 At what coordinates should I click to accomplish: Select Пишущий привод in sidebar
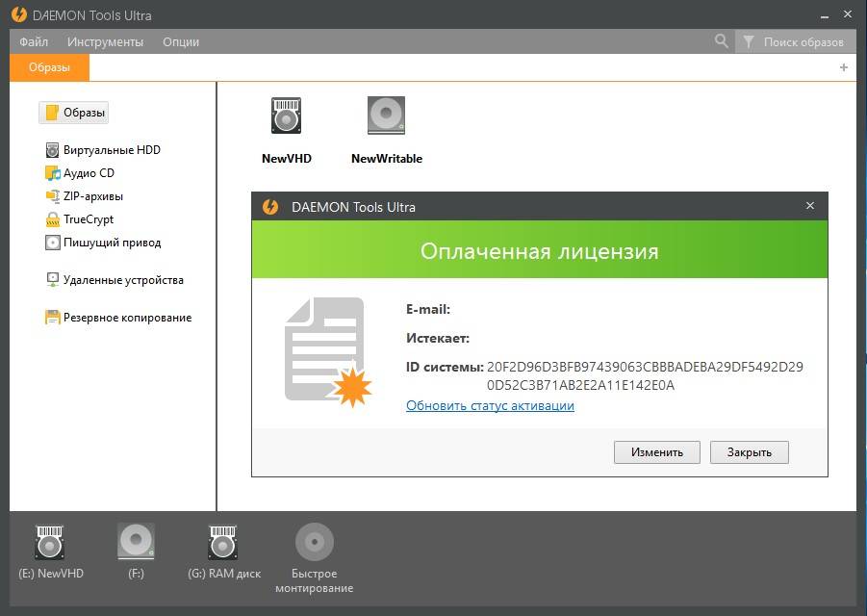tap(112, 243)
